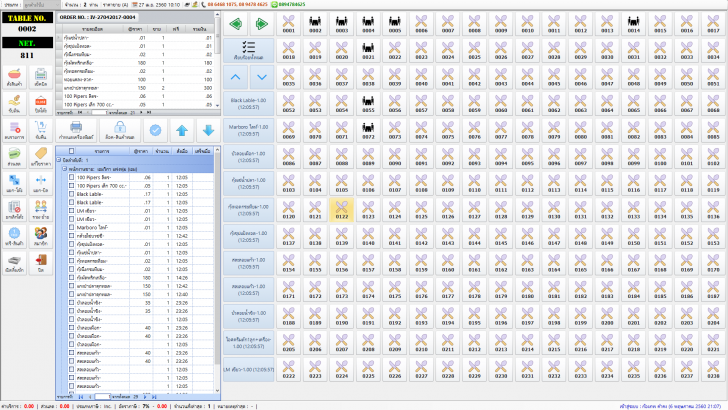The width and height of the screenshot is (728, 410).
Task: Click the page number field in lower pager
Action: [x=102, y=397]
